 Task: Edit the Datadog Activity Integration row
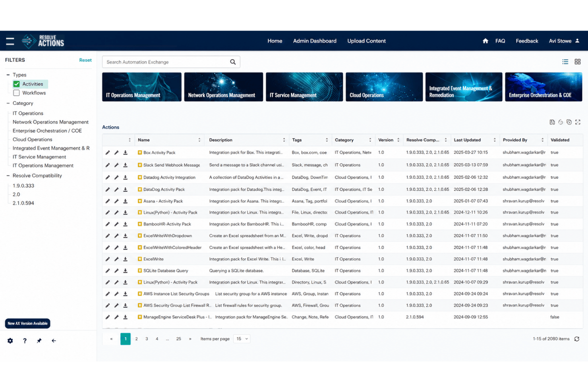click(x=108, y=178)
